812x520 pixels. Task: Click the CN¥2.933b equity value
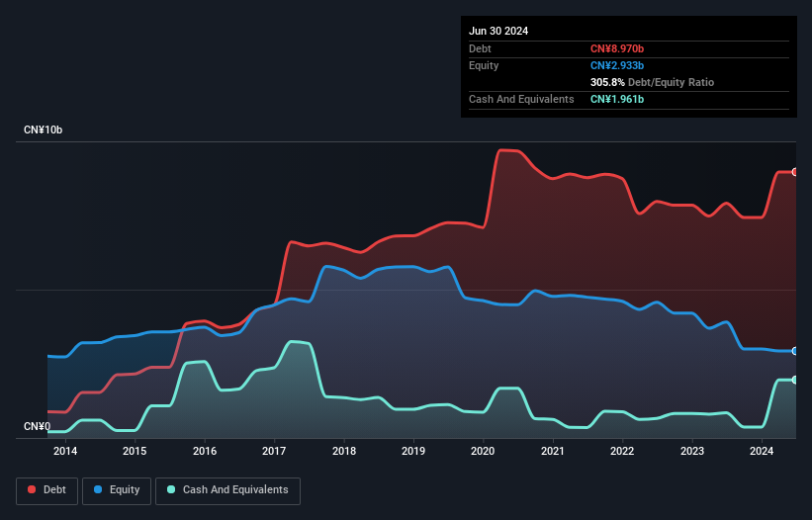click(617, 65)
